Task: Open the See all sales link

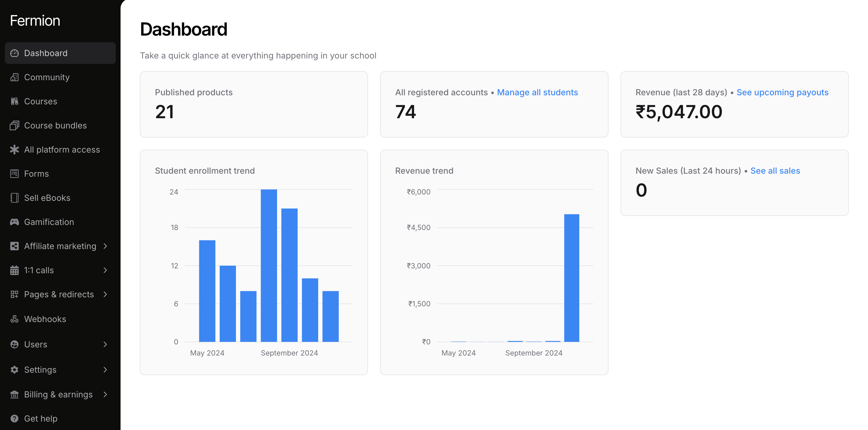Action: [x=775, y=171]
